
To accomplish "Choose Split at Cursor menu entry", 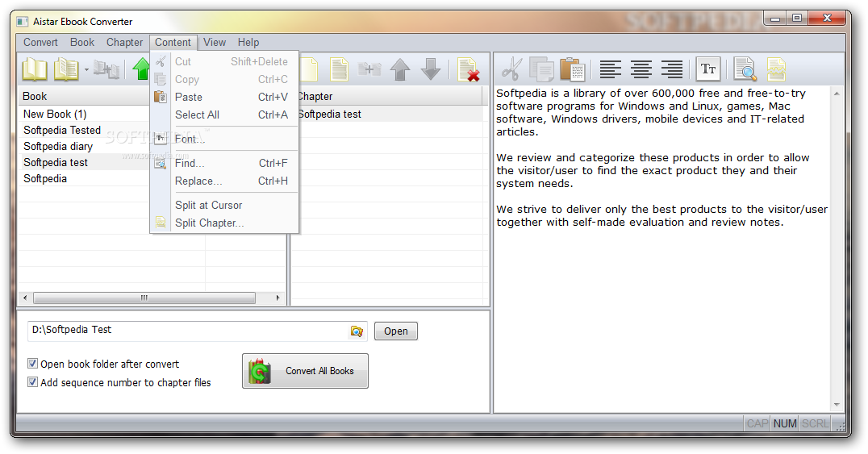I will click(x=224, y=205).
